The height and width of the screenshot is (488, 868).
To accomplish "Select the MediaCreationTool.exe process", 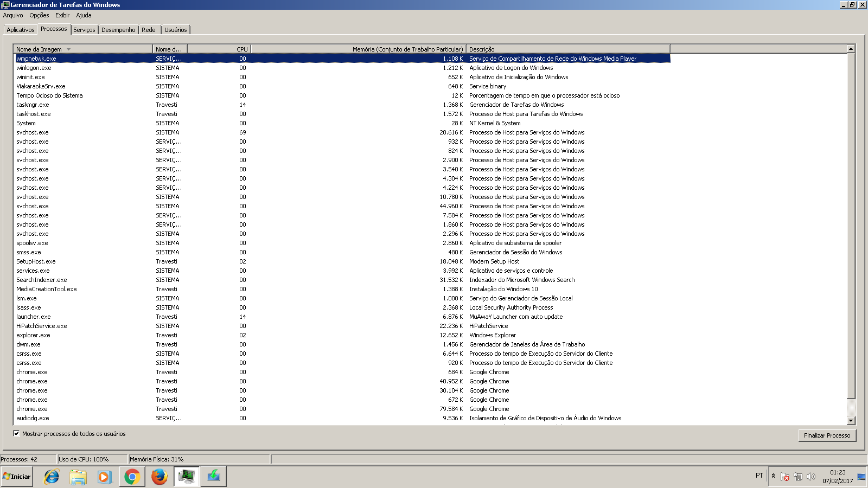I will tap(342, 289).
